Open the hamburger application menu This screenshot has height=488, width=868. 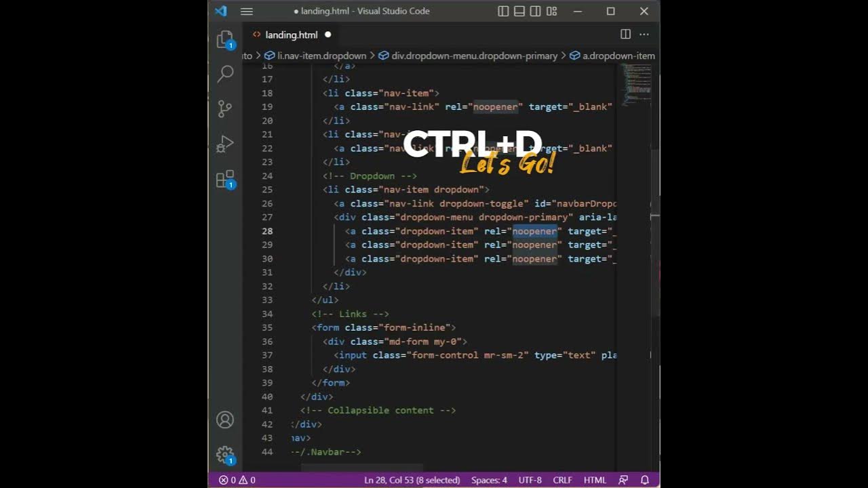point(247,12)
